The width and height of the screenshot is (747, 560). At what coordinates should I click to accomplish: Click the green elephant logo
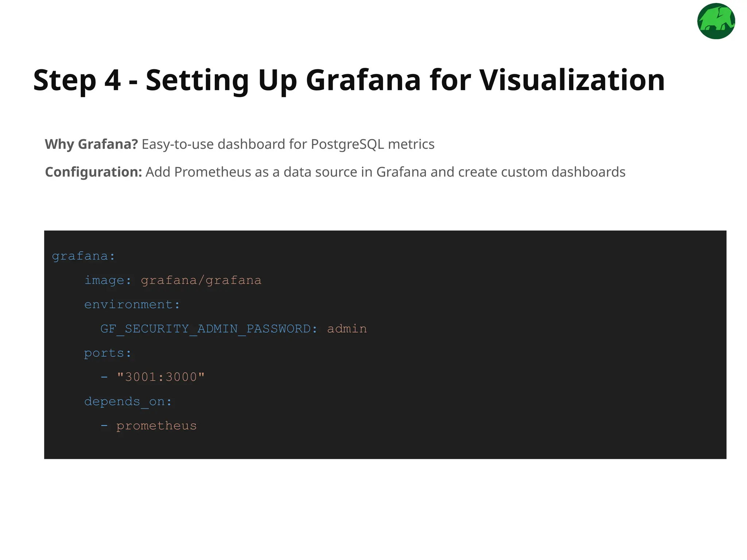click(x=716, y=21)
